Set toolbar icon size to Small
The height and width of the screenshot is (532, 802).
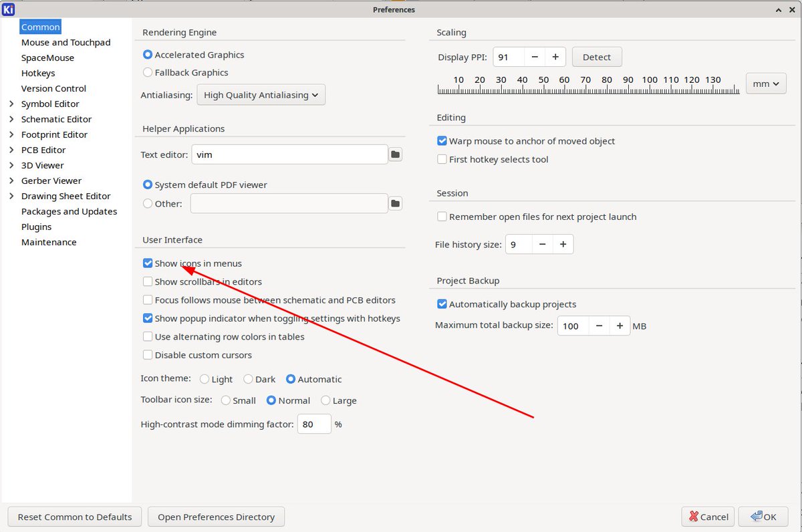(x=226, y=400)
